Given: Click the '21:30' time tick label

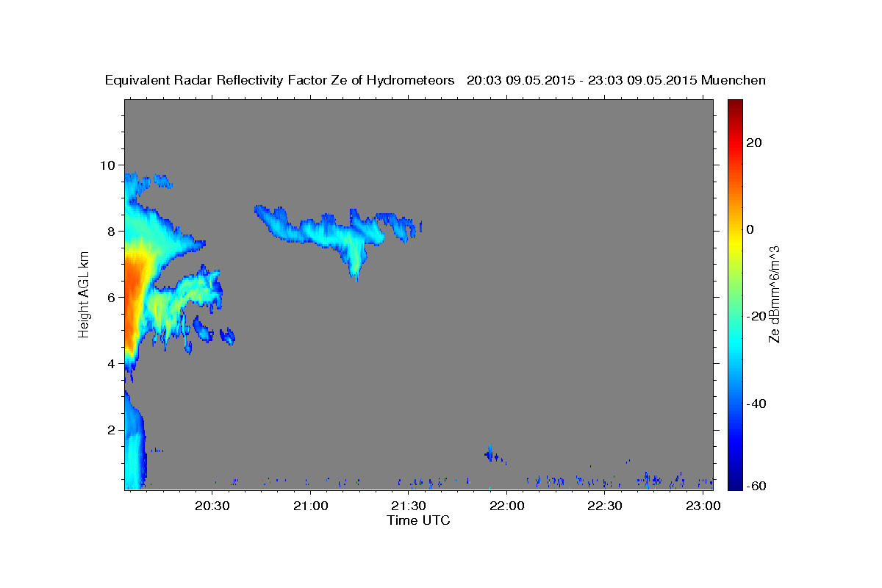Looking at the screenshot, I should point(408,506).
